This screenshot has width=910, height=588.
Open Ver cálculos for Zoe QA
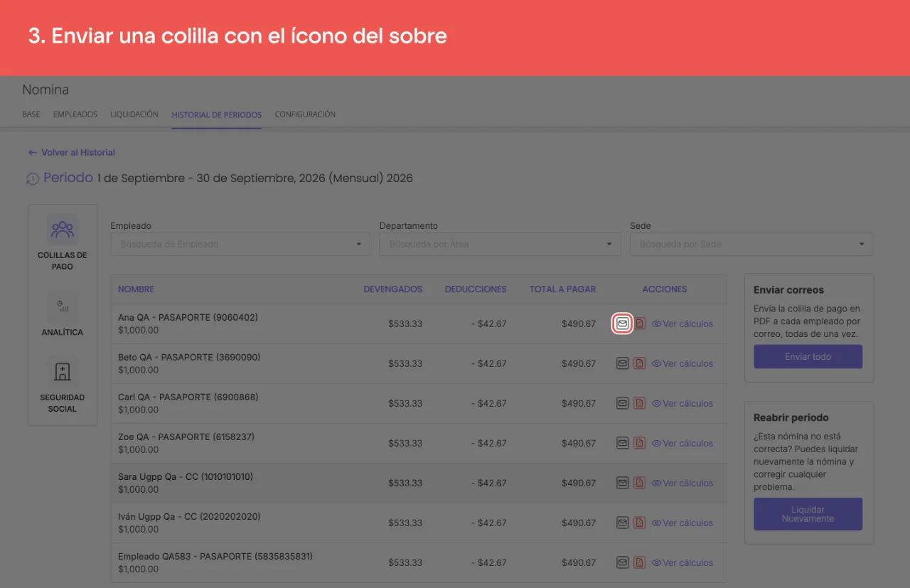pyautogui.click(x=682, y=443)
